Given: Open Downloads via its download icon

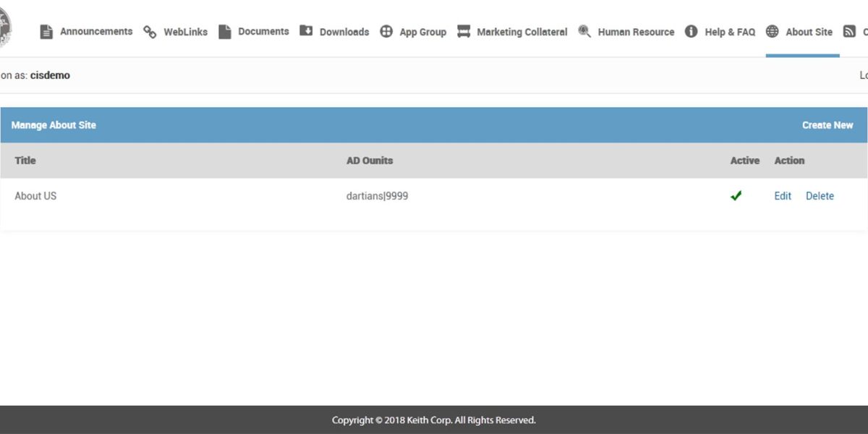Looking at the screenshot, I should (x=305, y=31).
